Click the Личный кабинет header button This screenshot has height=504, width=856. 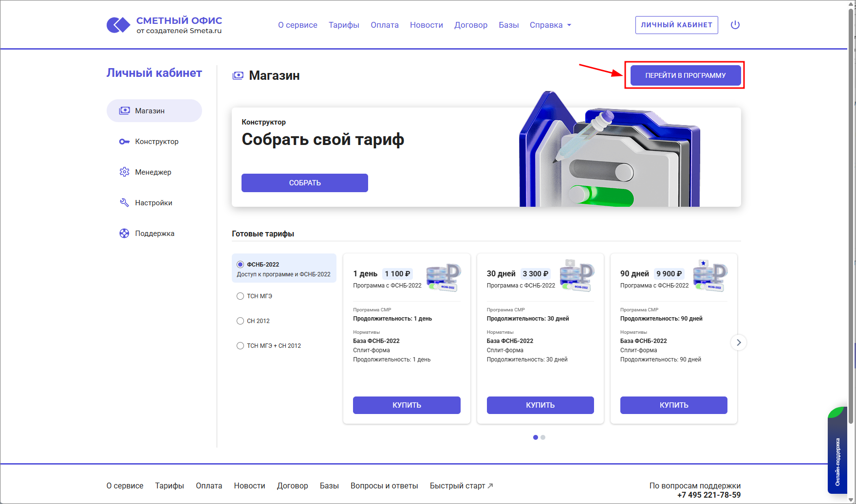click(677, 25)
